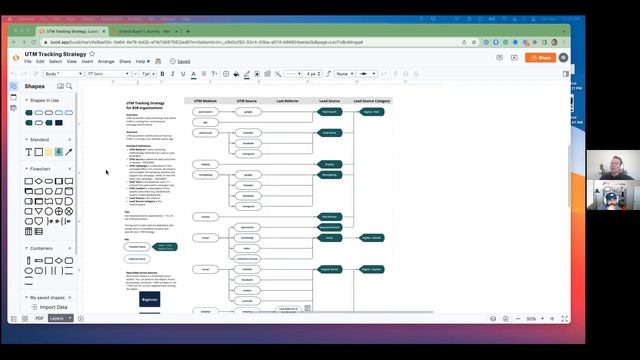Toggle underline text formatting
The height and width of the screenshot is (360, 640).
pyautogui.click(x=183, y=74)
